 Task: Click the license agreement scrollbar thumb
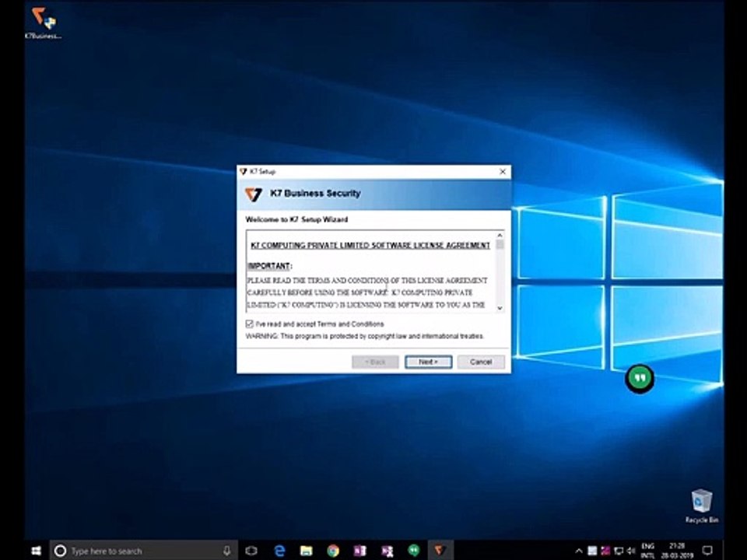tap(500, 244)
